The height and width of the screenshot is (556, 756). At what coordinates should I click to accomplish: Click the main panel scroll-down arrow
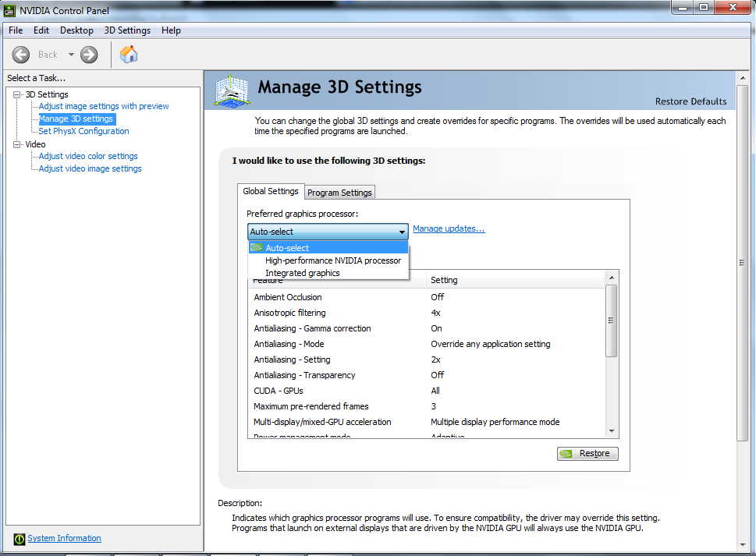[743, 545]
